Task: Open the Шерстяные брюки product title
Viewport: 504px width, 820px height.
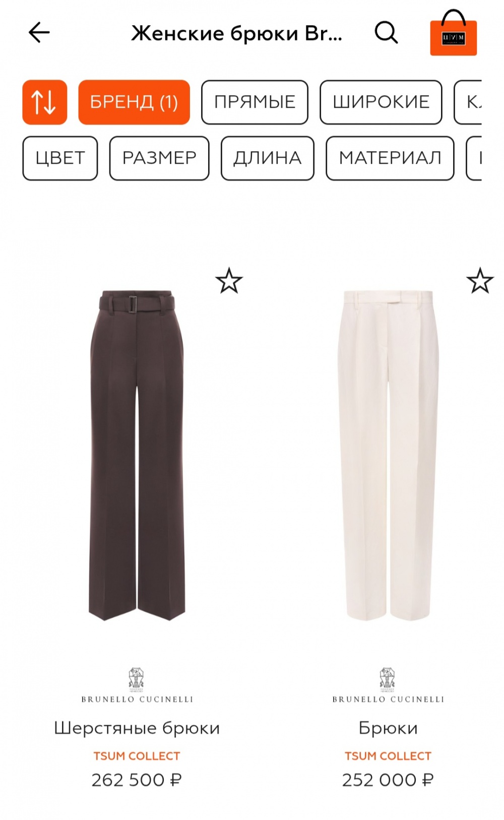Action: pos(137,728)
